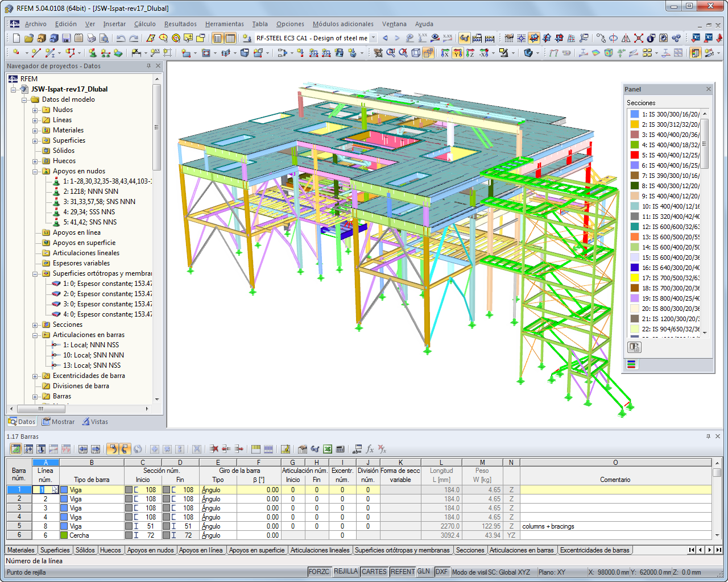The width and height of the screenshot is (728, 582).
Task: Toggle CARTES in the status bar
Action: [374, 572]
